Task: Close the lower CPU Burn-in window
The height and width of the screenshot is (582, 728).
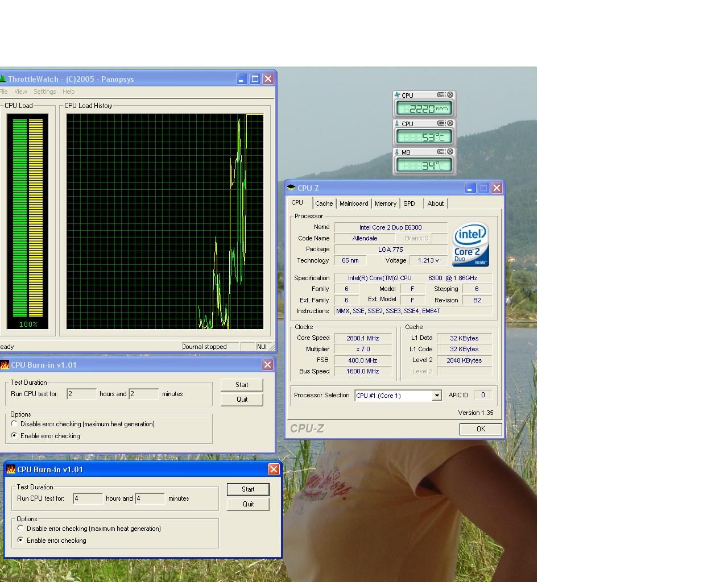Action: [274, 469]
